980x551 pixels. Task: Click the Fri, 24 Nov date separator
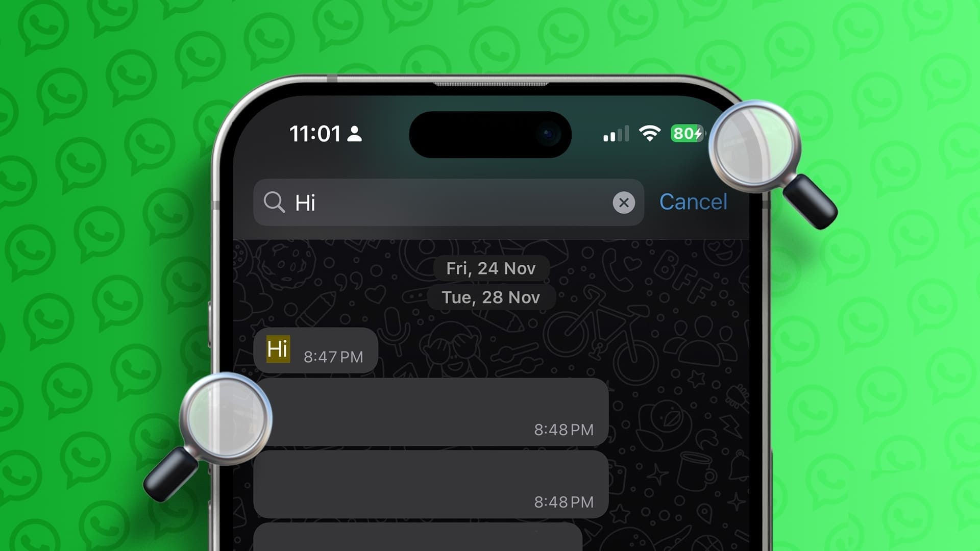pyautogui.click(x=490, y=268)
